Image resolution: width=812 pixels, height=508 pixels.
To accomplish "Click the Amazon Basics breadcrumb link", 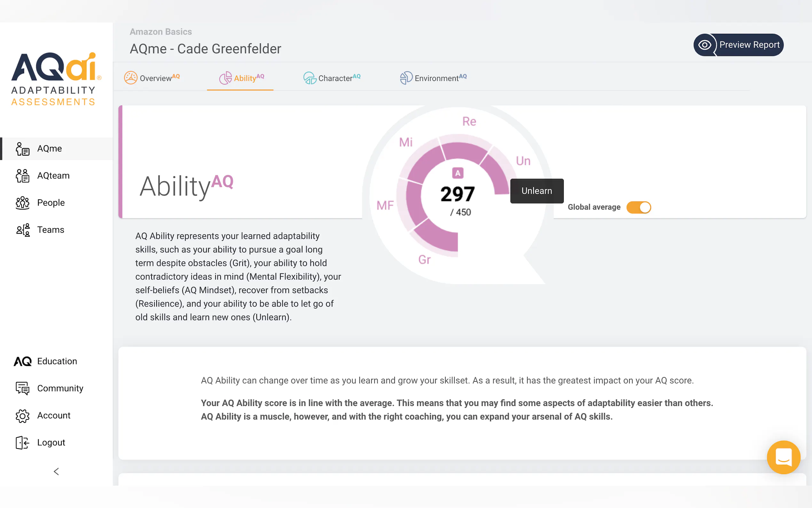I will coord(161,32).
